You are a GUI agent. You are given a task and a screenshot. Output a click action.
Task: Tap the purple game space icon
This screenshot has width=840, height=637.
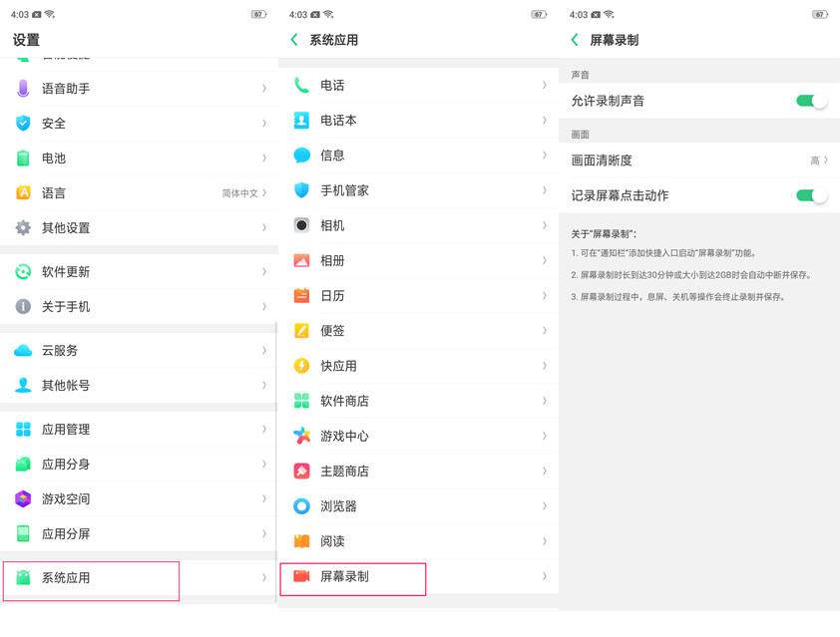click(23, 498)
